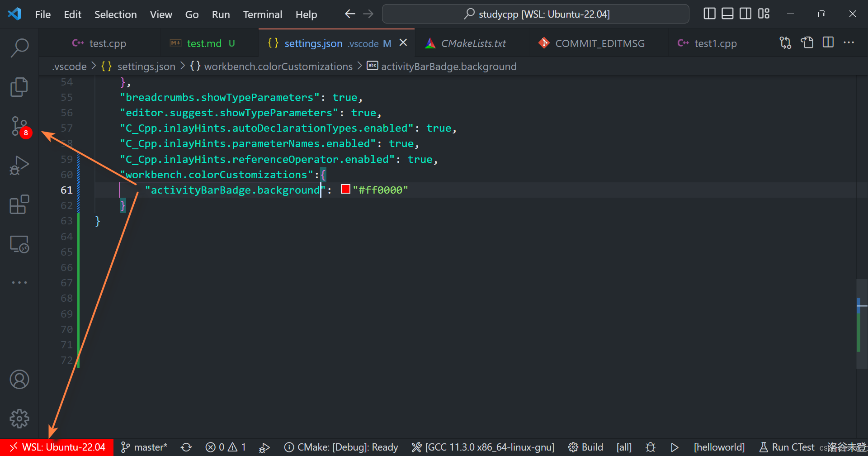Toggle secondary side bar visibility
This screenshot has height=456, width=868.
click(x=745, y=14)
